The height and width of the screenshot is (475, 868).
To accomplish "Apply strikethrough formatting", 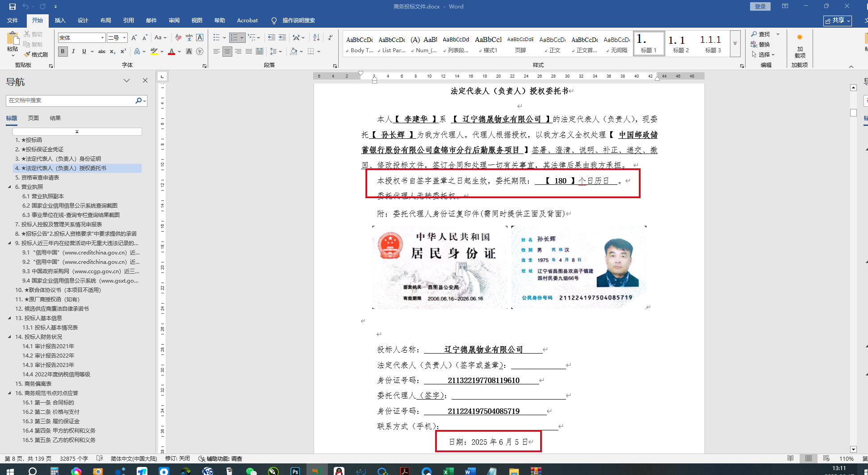I will [102, 51].
